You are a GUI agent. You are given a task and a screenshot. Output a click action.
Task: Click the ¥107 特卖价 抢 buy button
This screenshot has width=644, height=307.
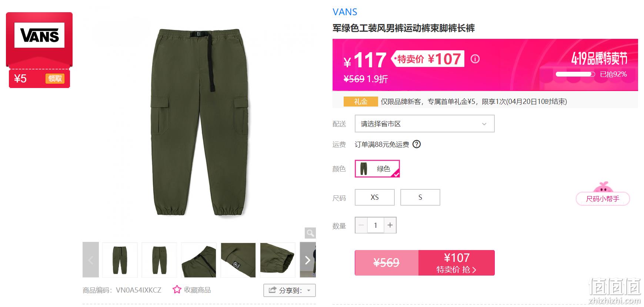coord(457,263)
